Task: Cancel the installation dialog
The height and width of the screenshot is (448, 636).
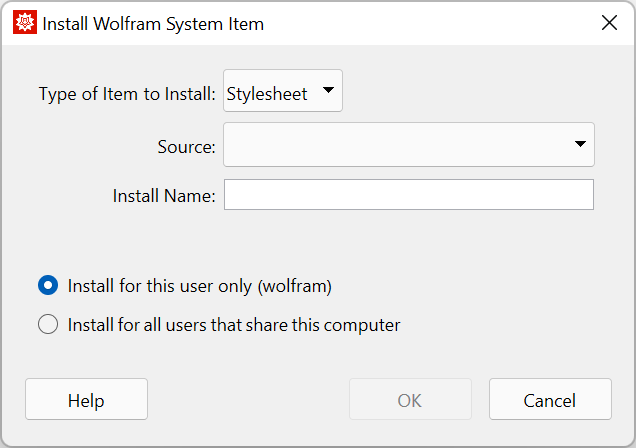Action: click(550, 400)
